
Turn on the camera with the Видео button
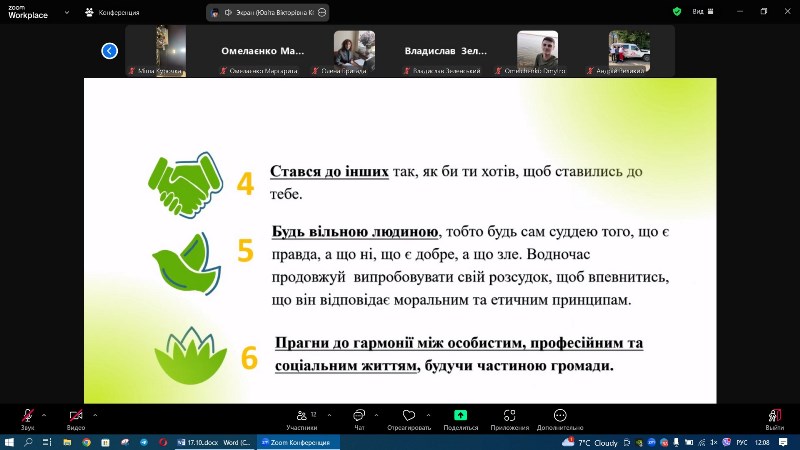75,417
